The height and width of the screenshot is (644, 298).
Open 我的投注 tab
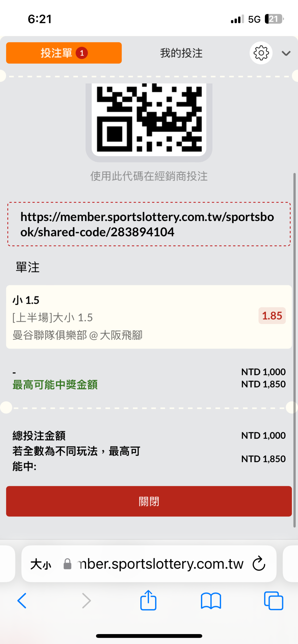tap(181, 53)
